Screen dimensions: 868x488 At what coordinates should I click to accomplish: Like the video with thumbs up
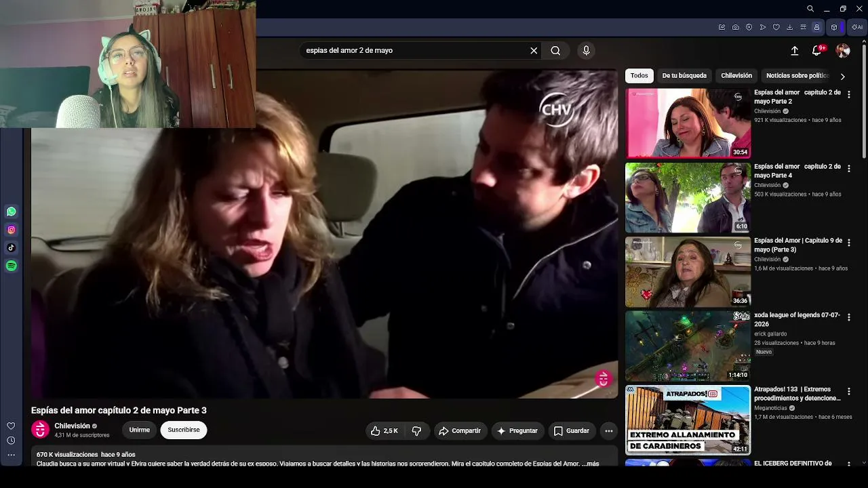tap(384, 430)
